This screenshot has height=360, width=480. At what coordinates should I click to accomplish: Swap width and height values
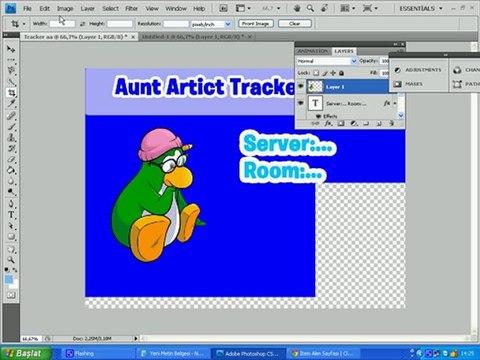click(82, 24)
